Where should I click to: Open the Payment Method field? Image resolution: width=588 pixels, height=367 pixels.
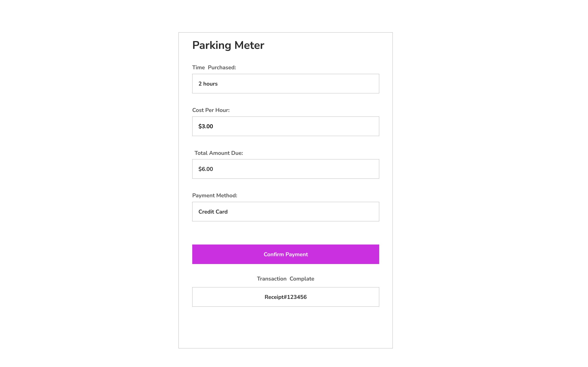286,212
